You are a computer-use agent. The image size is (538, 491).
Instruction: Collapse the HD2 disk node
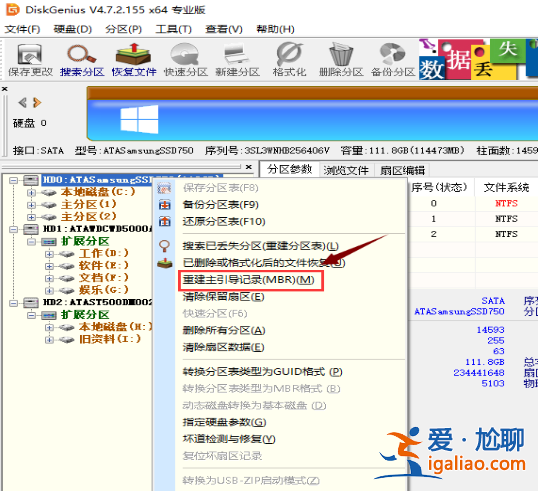13,303
